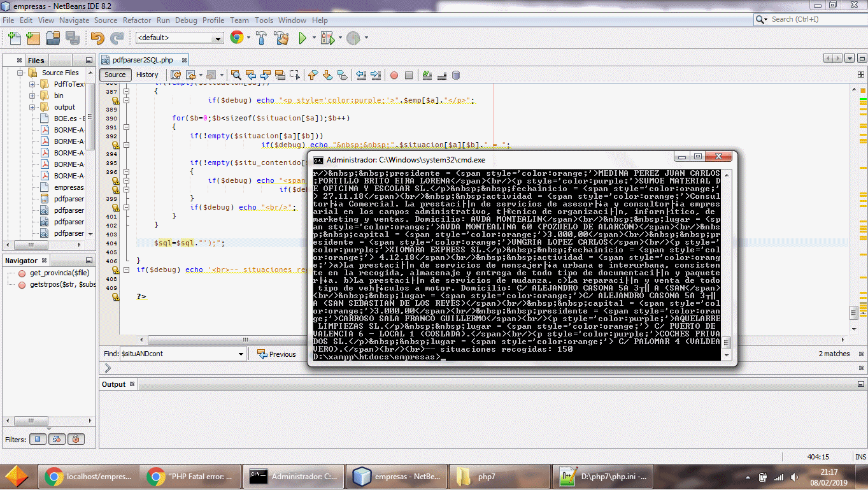This screenshot has height=490, width=868.
Task: Switch to the History editor view
Action: [x=147, y=75]
